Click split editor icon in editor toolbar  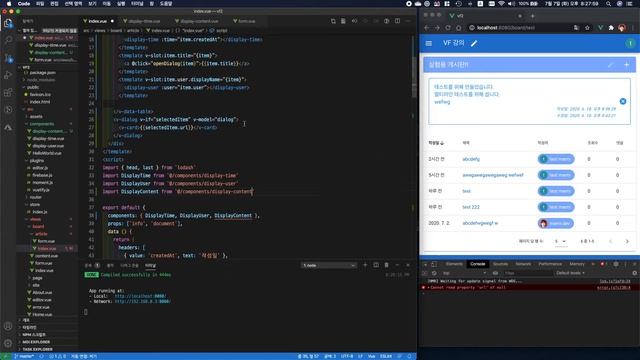point(397,21)
